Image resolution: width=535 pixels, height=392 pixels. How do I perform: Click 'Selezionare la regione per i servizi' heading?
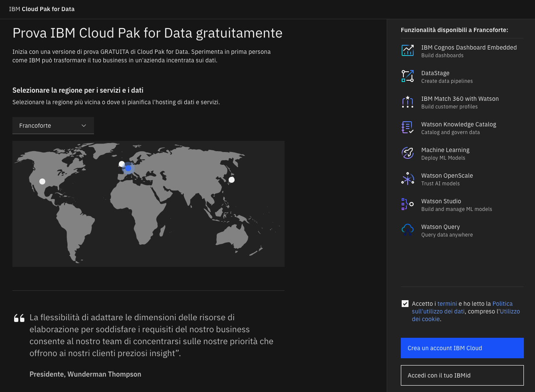coord(78,90)
